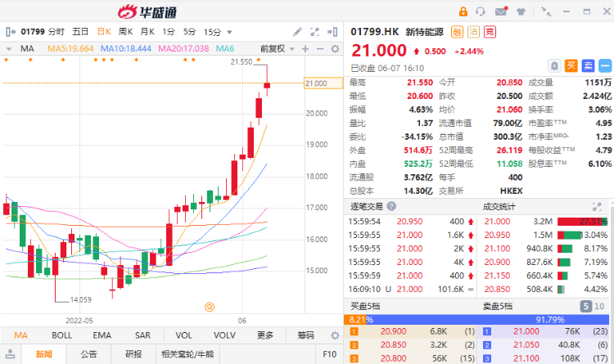Open the 筹码 chip distribution

[306, 335]
